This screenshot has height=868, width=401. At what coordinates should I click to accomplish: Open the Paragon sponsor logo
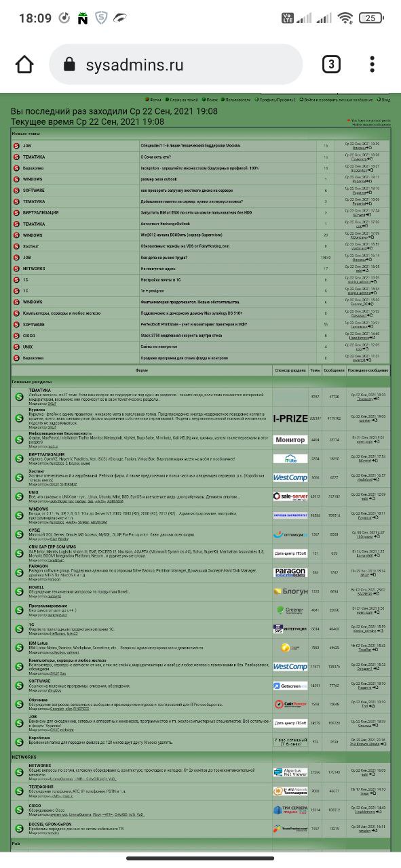point(290,572)
